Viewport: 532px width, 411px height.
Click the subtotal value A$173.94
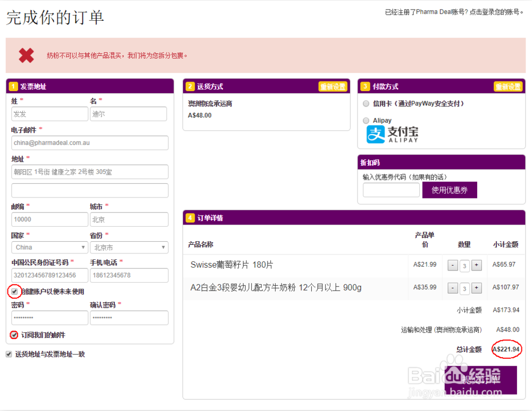pos(506,310)
